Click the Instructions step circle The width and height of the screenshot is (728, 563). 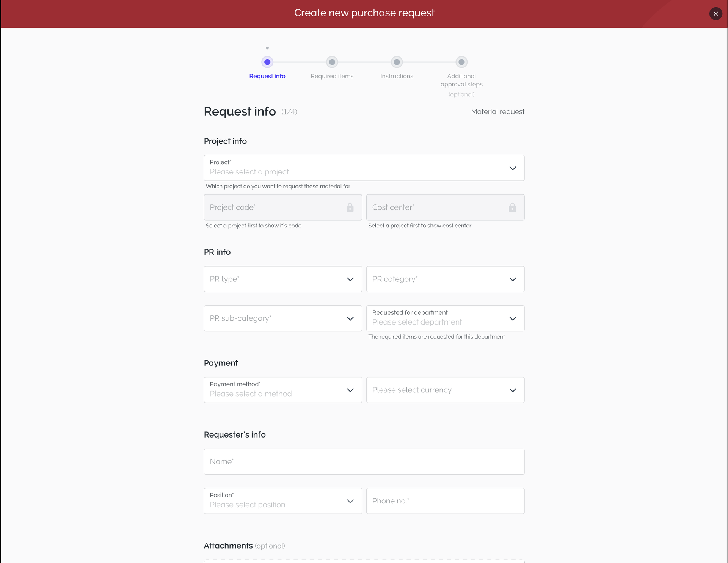pos(397,62)
